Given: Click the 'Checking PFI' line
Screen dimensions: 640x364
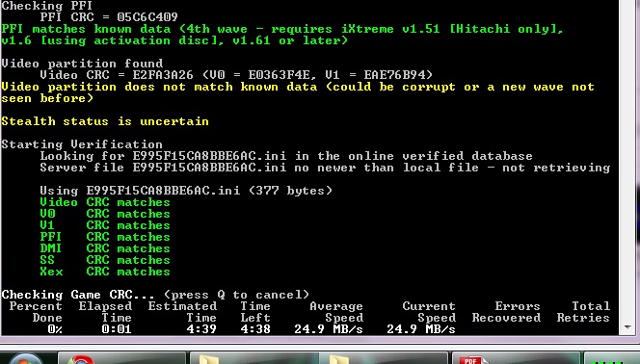Looking at the screenshot, I should point(47,6).
